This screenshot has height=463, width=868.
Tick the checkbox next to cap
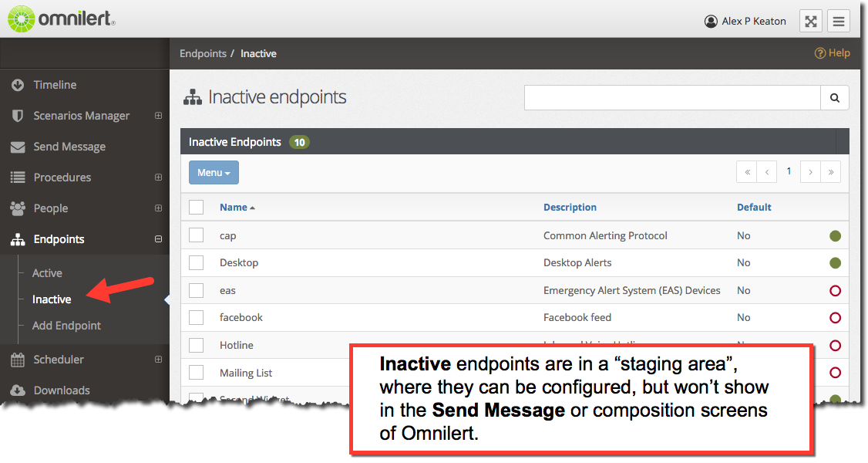[196, 235]
